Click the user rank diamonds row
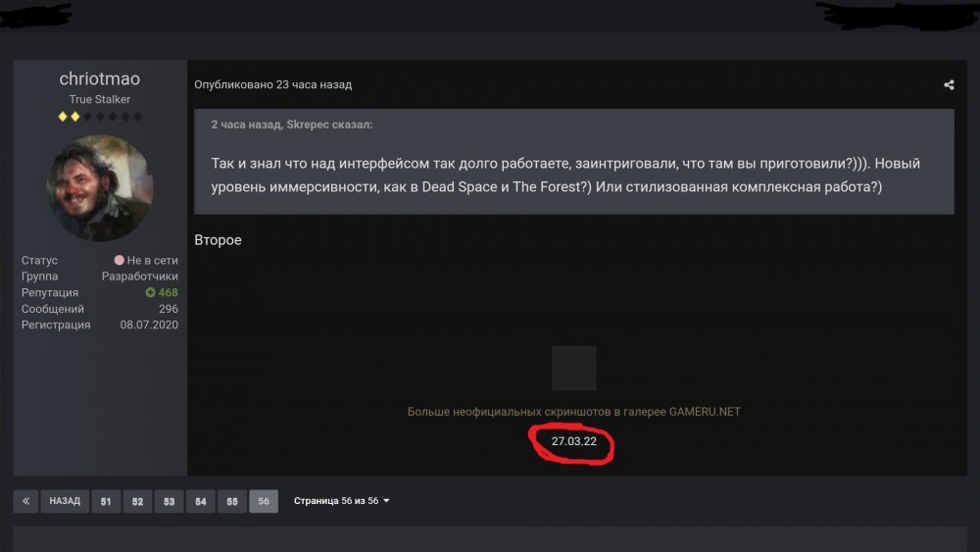This screenshot has width=980, height=552. point(100,117)
